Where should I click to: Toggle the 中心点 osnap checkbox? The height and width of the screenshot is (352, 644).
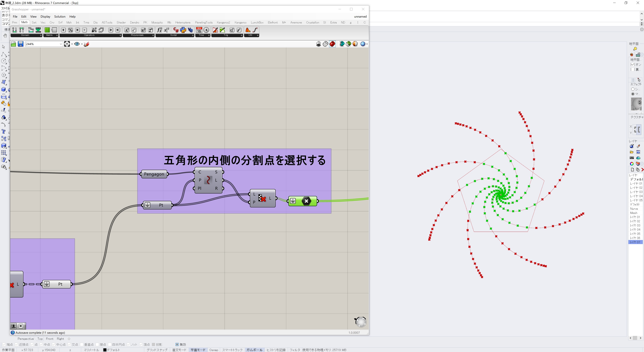coord(53,344)
